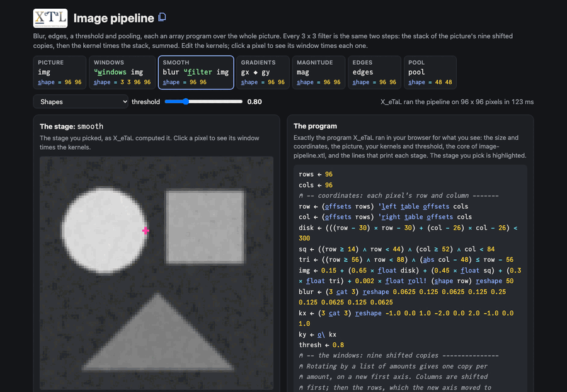The height and width of the screenshot is (392, 567).
Task: Click the 'the windows: nine shifted copies' comment
Action: pyautogui.click(x=399, y=356)
